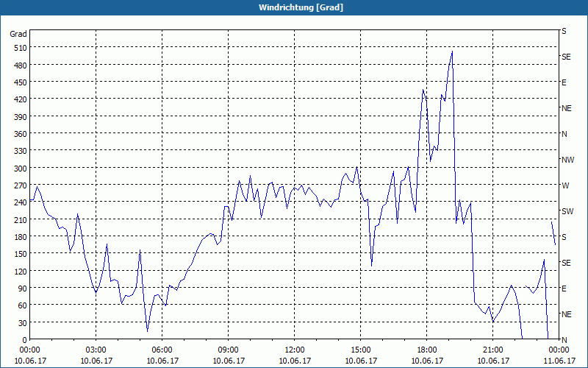Select the E compass label level with 450
The height and width of the screenshot is (368, 588).
(x=564, y=82)
